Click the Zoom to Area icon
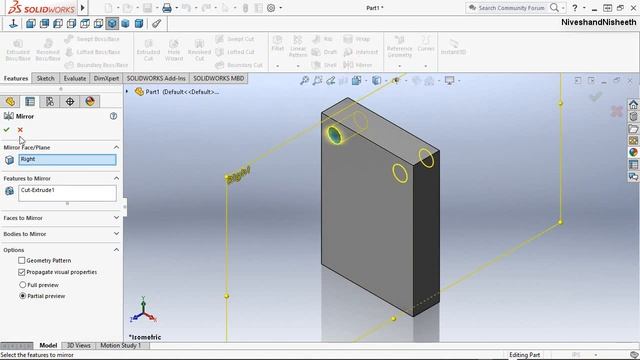The height and width of the screenshot is (360, 640). (318, 81)
